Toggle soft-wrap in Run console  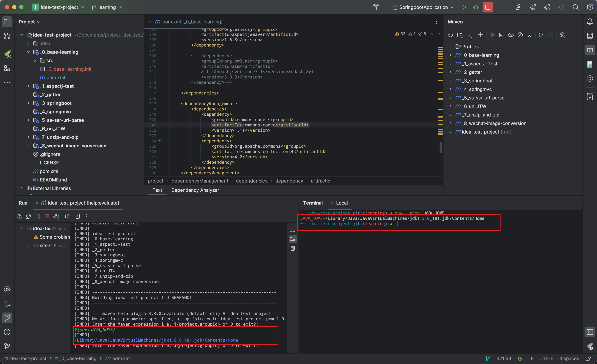click(x=293, y=230)
